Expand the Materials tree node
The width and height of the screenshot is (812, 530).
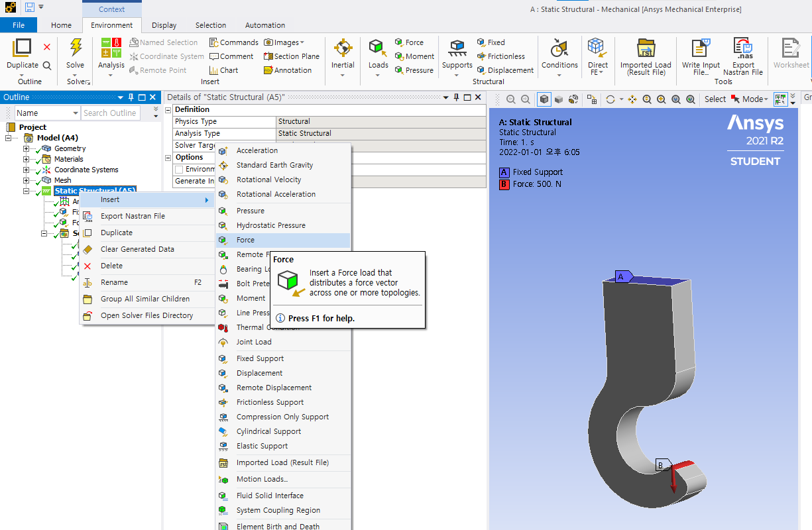pos(27,159)
